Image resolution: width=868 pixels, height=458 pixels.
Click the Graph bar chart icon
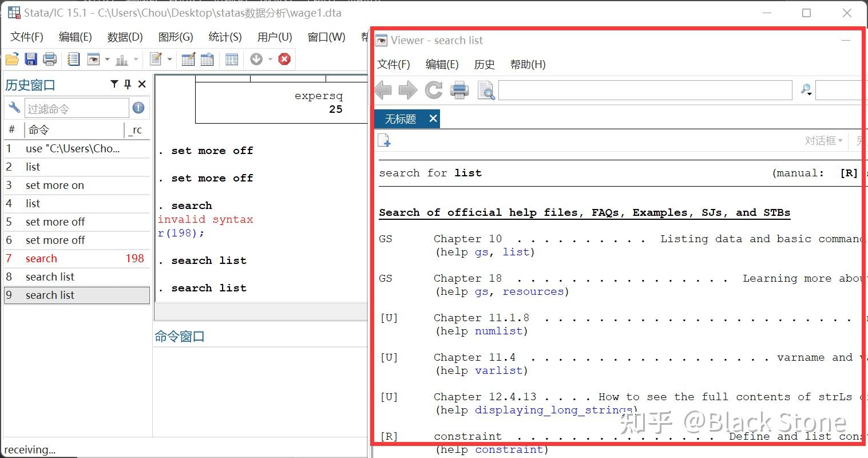122,59
